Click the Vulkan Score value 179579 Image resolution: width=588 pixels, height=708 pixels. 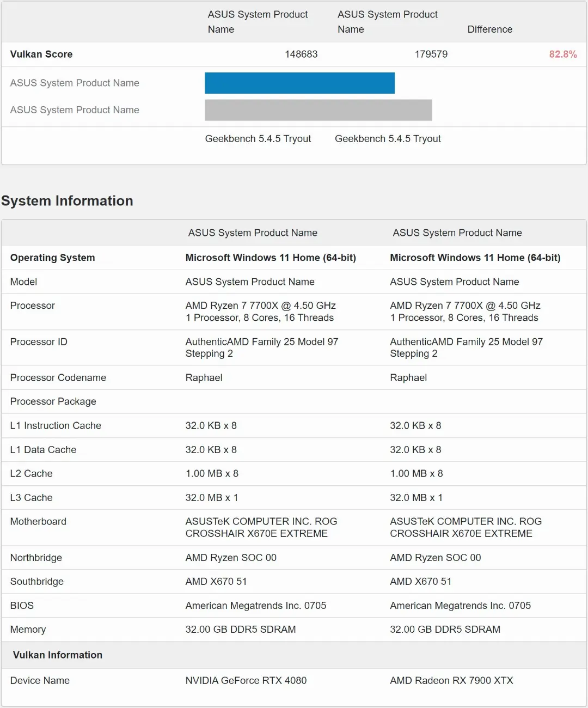[x=431, y=54]
